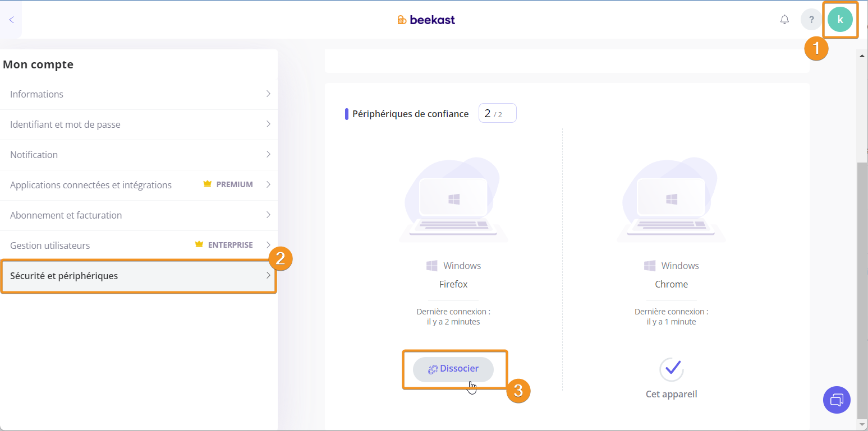Click the PREMIUM badge label

click(235, 184)
